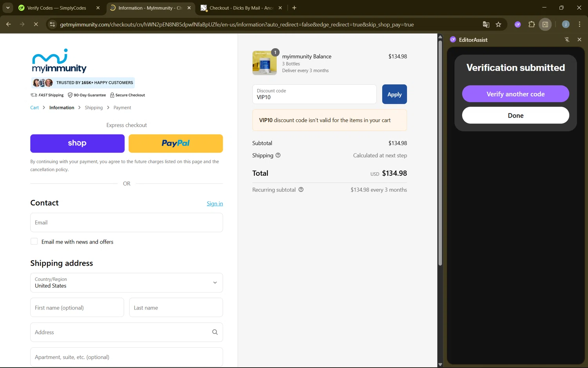Switch to Checkout - Dicks By Mail tab
The height and width of the screenshot is (368, 588).
point(241,8)
